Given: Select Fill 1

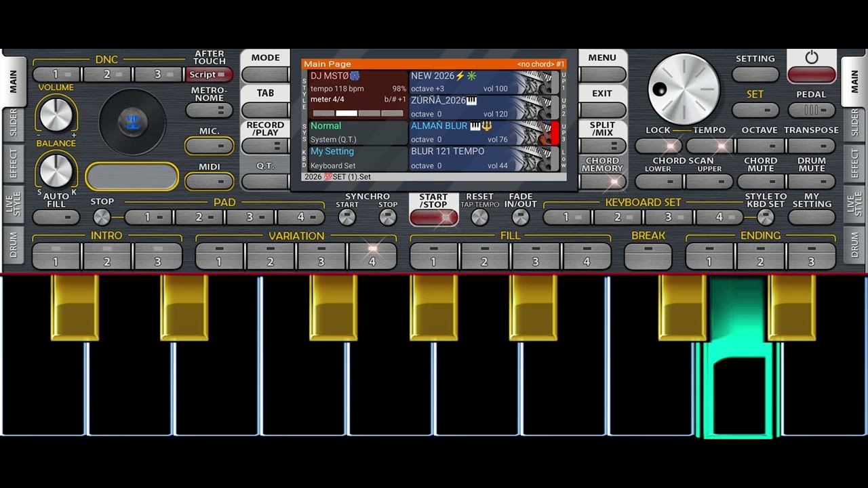Looking at the screenshot, I should point(434,256).
